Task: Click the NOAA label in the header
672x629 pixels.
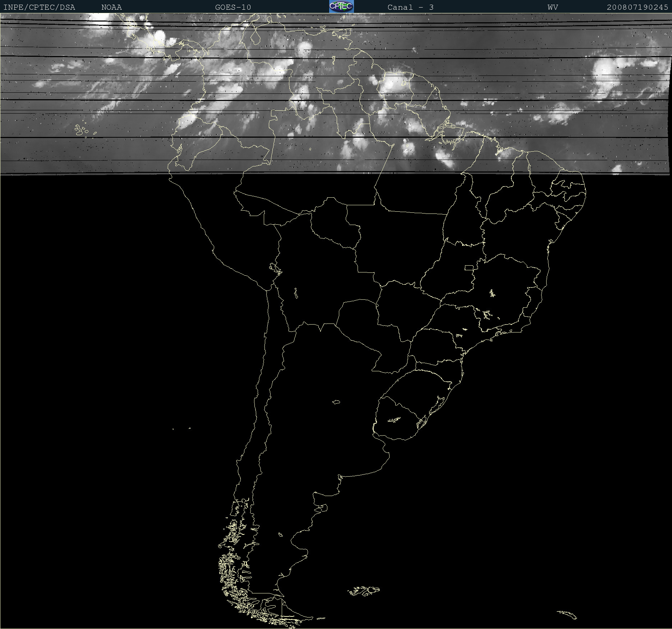Action: coord(111,7)
